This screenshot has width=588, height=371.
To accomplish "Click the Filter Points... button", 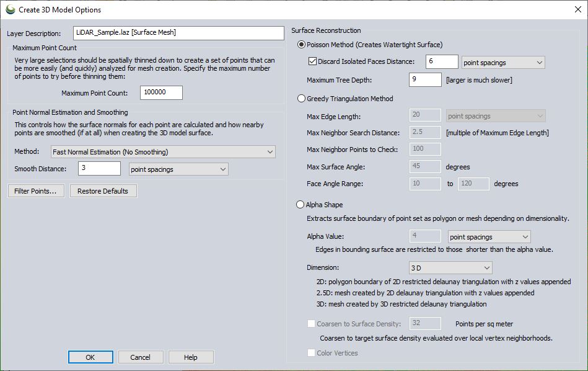I will coord(36,191).
